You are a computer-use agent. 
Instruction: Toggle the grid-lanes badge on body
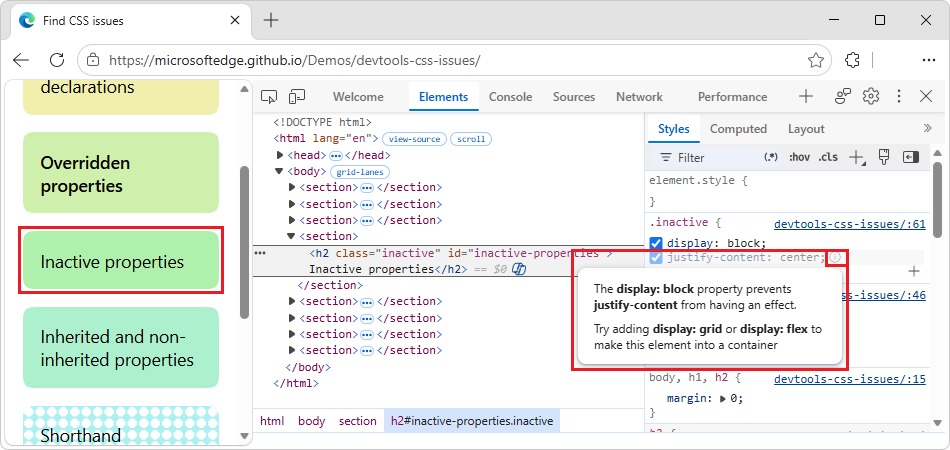[360, 172]
